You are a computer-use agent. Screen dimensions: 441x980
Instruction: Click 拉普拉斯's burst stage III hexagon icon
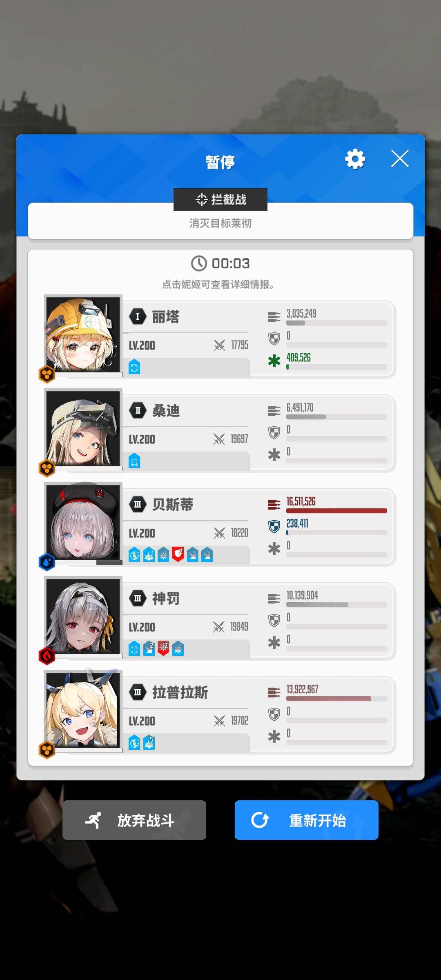click(x=138, y=692)
